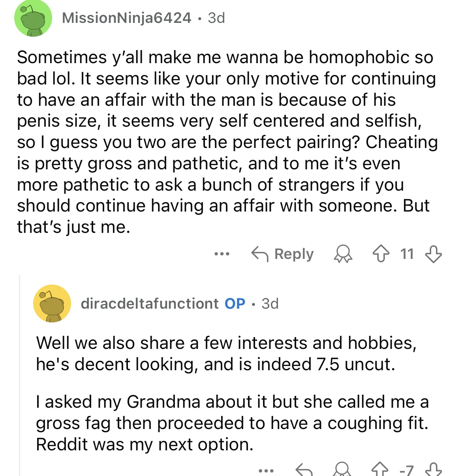Tap the comment text starting 'Sometimes y'all'

227,142
